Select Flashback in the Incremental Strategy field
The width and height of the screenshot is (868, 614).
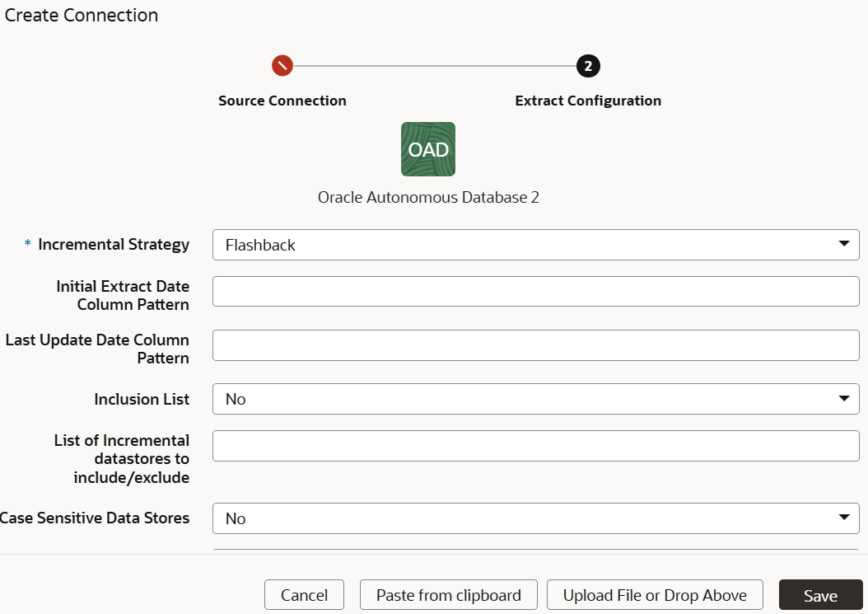click(x=535, y=244)
